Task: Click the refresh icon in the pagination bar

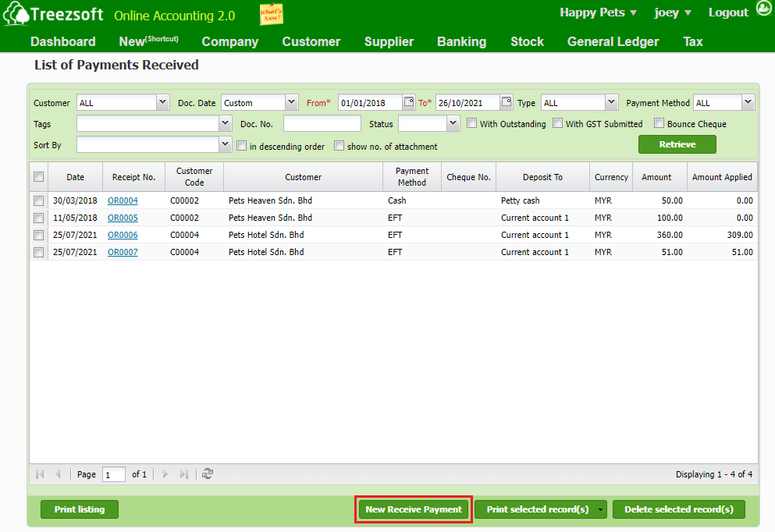Action: tap(206, 473)
